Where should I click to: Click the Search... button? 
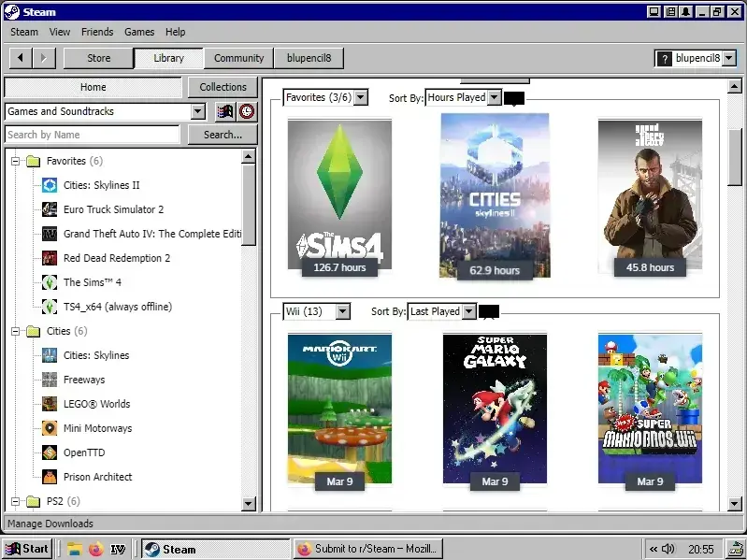click(x=223, y=135)
